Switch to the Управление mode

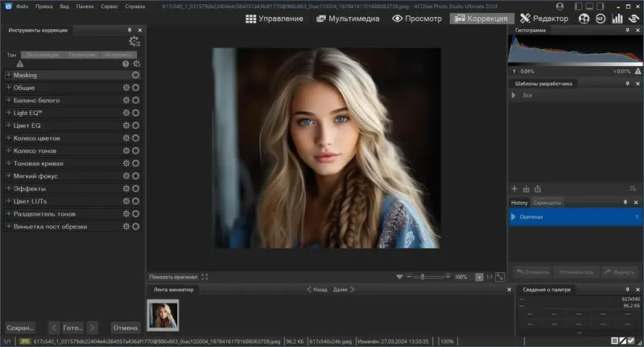(275, 19)
